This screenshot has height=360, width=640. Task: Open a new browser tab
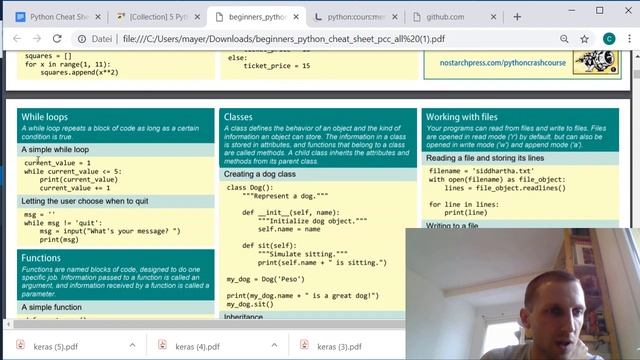click(x=517, y=17)
